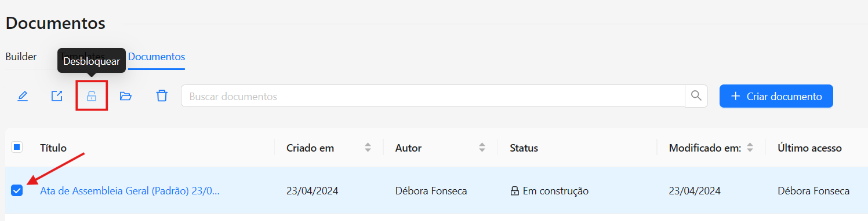Click the magnifier search button
Viewport: 868px width, 221px height.
pyautogui.click(x=696, y=96)
